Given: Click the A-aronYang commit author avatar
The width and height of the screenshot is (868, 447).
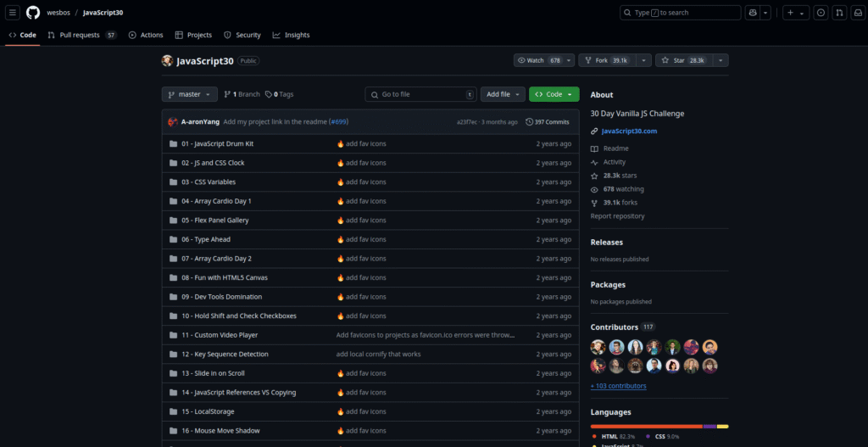Looking at the screenshot, I should coord(173,122).
